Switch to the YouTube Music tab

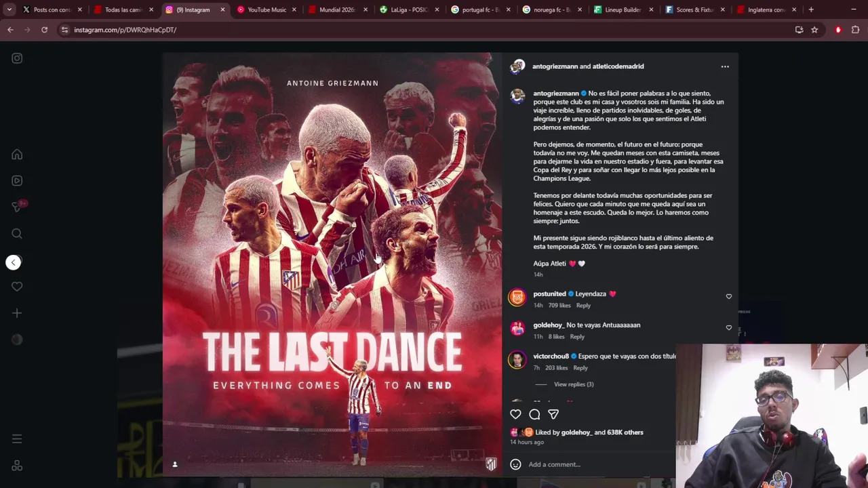pos(267,9)
